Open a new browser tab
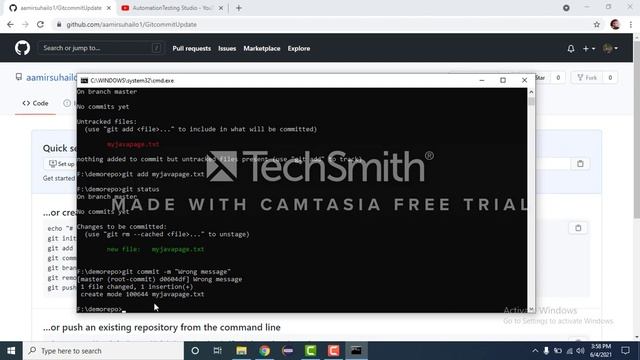Image resolution: width=640 pixels, height=360 pixels. [239, 8]
